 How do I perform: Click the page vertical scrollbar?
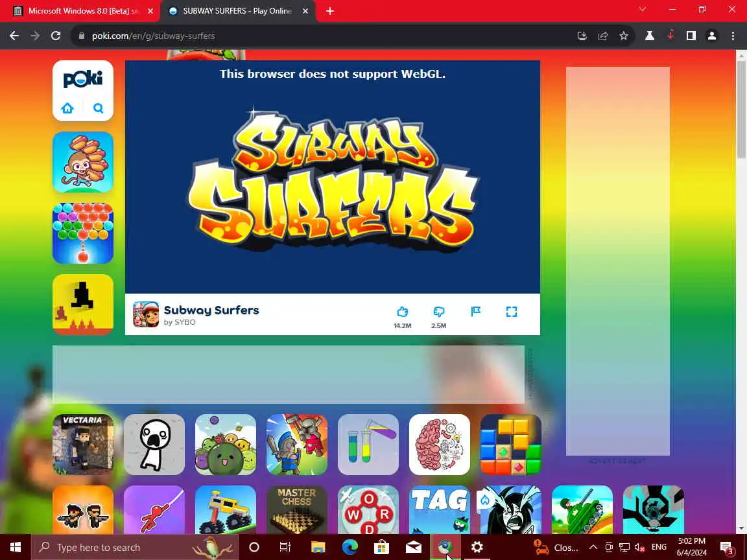pos(741,110)
